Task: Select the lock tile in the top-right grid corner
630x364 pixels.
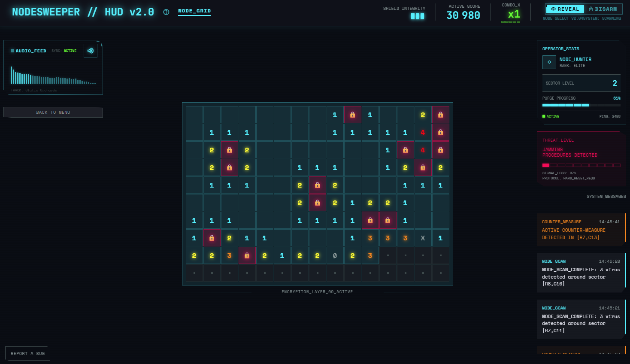Action: click(x=441, y=115)
